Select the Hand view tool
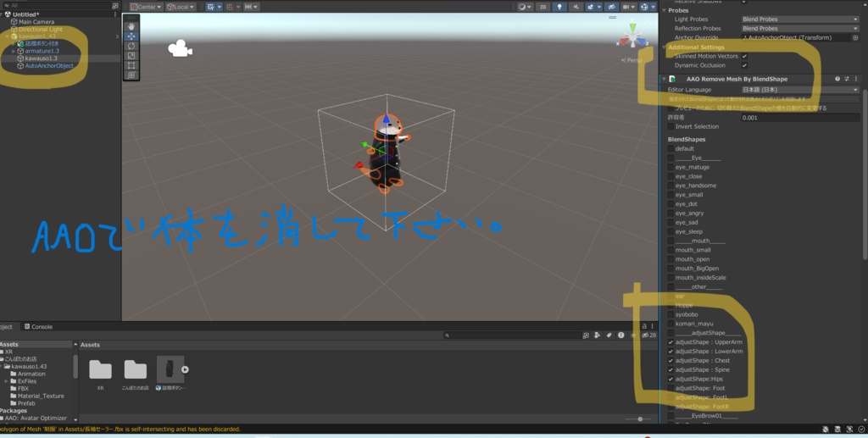 coord(131,26)
